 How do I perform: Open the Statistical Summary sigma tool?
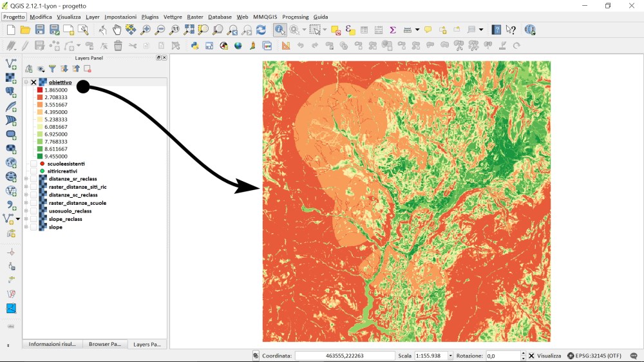[x=392, y=30]
